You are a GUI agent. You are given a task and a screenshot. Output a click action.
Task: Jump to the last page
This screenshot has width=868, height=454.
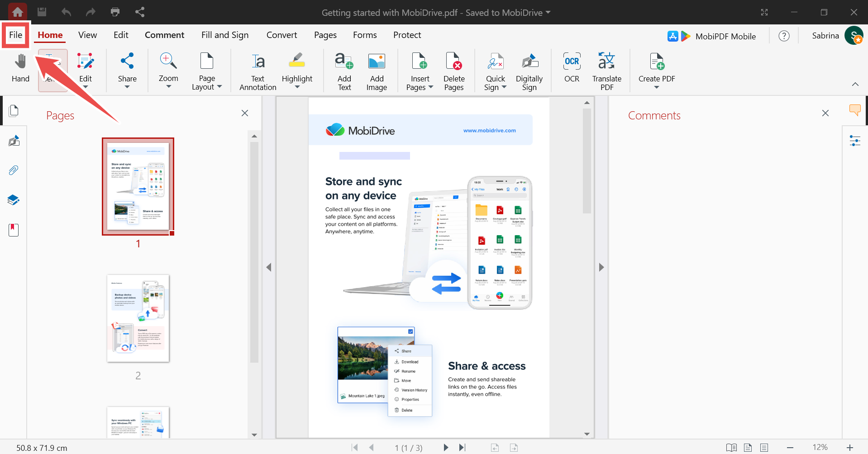pyautogui.click(x=462, y=447)
